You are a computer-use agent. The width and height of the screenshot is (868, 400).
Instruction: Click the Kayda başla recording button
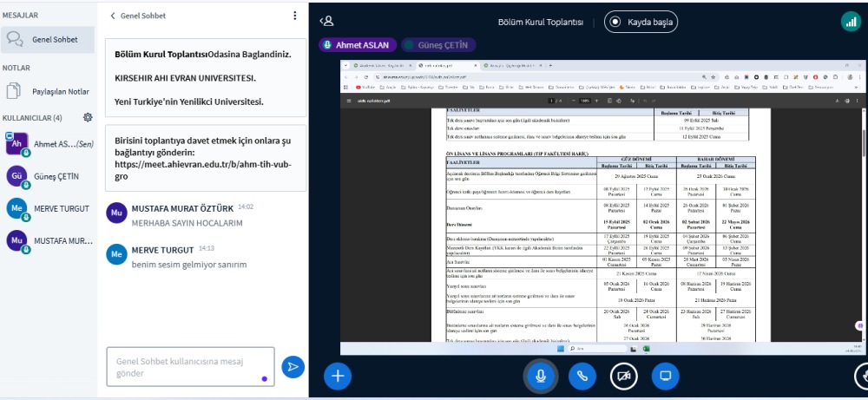pyautogui.click(x=641, y=23)
